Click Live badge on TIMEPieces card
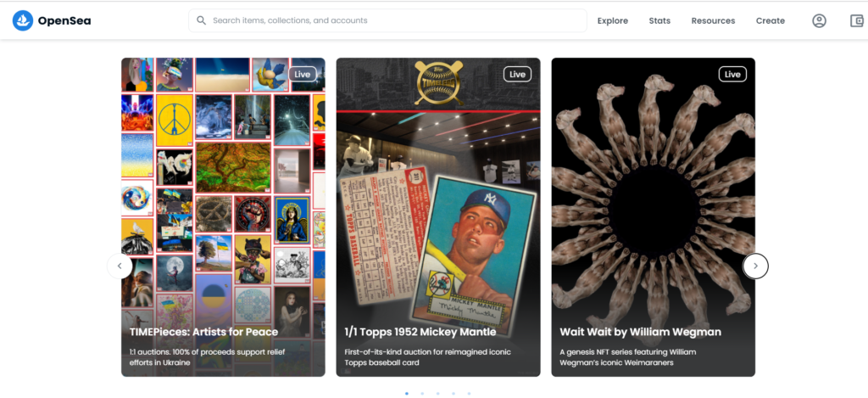Image resolution: width=868 pixels, height=398 pixels. tap(303, 75)
